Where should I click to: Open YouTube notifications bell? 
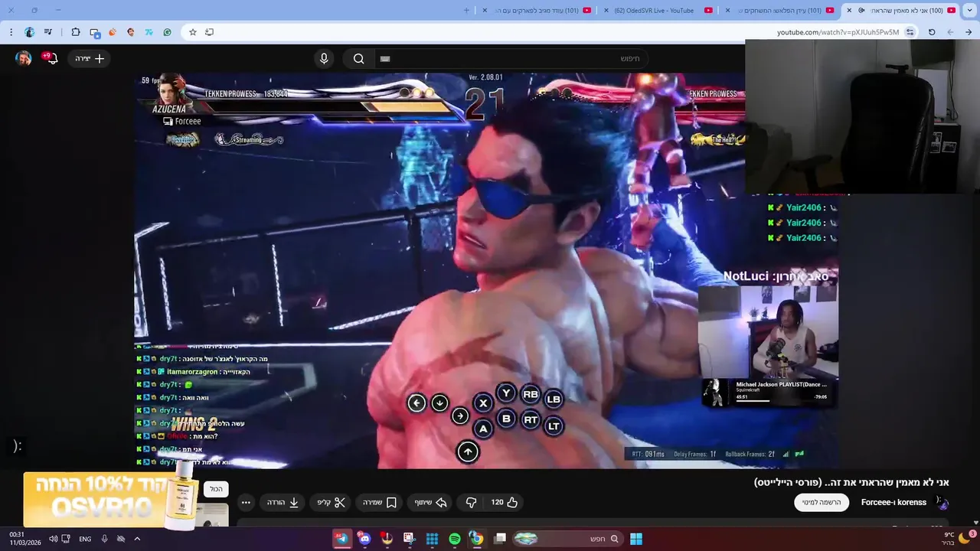pos(51,58)
